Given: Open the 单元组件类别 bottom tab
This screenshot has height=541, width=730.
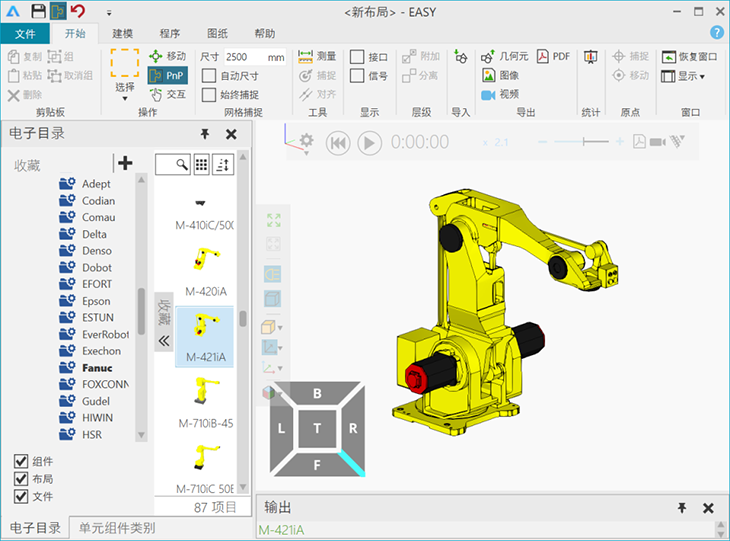Looking at the screenshot, I should pos(117,528).
